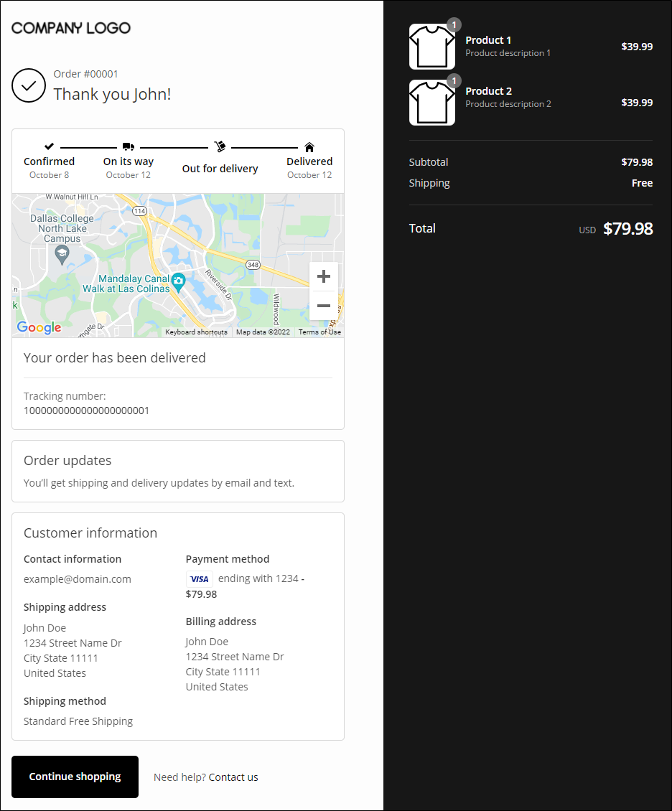The height and width of the screenshot is (811, 672).
Task: Click the On its way truck icon
Action: [129, 146]
